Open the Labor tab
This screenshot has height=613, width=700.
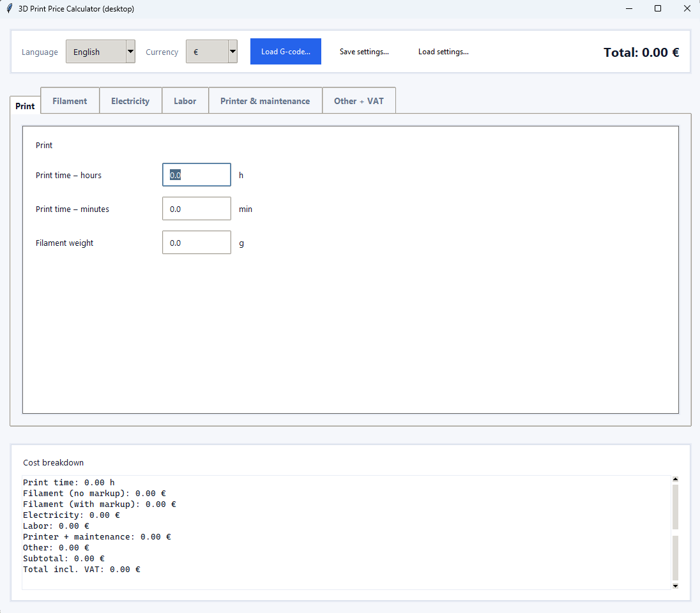[x=185, y=101]
